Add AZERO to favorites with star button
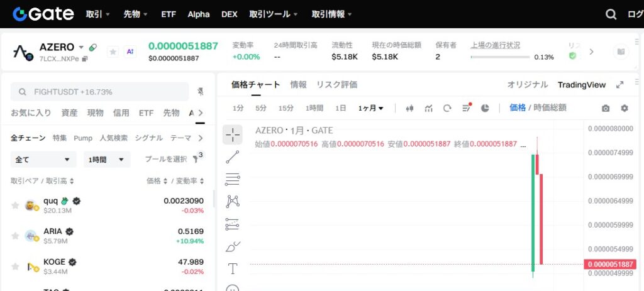The height and width of the screenshot is (291, 644). (x=113, y=52)
